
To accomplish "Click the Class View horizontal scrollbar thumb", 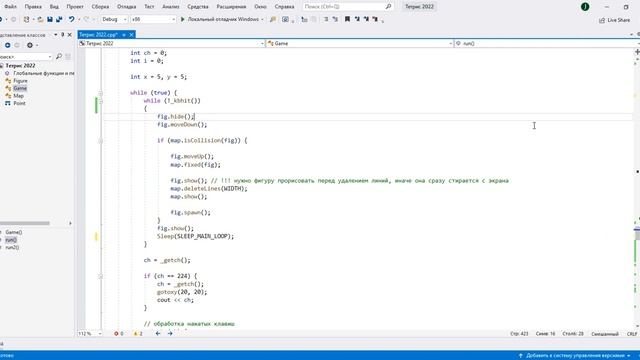I will [x=24, y=223].
